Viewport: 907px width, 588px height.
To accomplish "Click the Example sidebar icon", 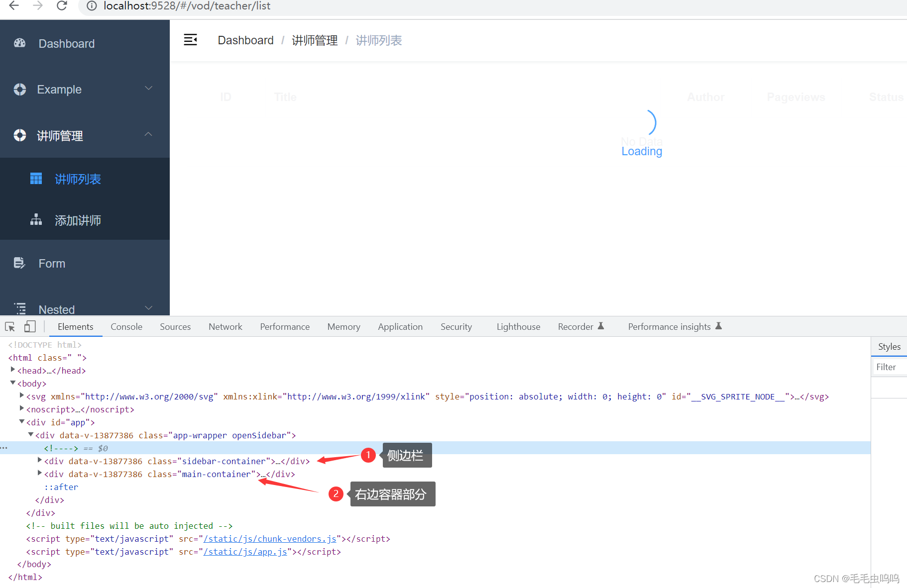I will [20, 90].
